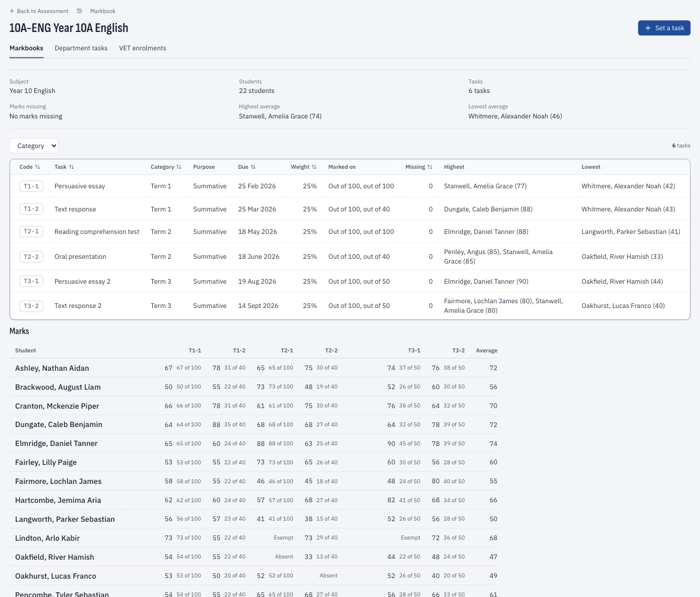Viewport: 700px width, 597px height.
Task: Sort tasks by the Code column arrows
Action: click(x=37, y=167)
